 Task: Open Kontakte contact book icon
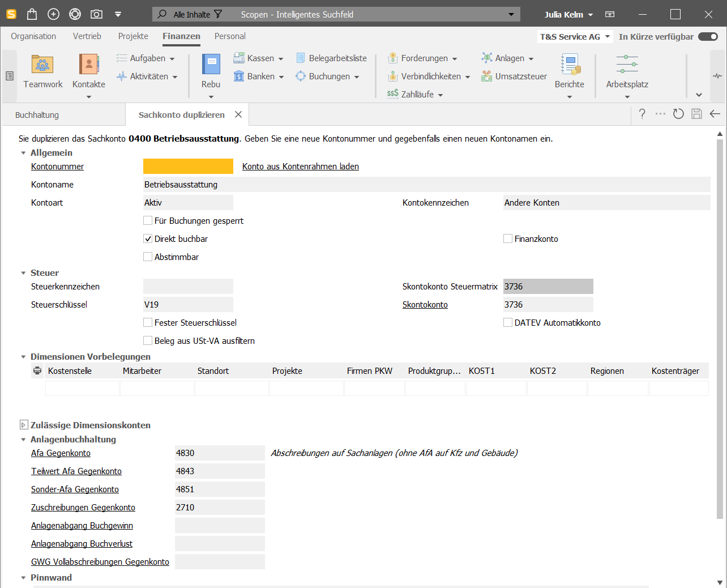89,65
